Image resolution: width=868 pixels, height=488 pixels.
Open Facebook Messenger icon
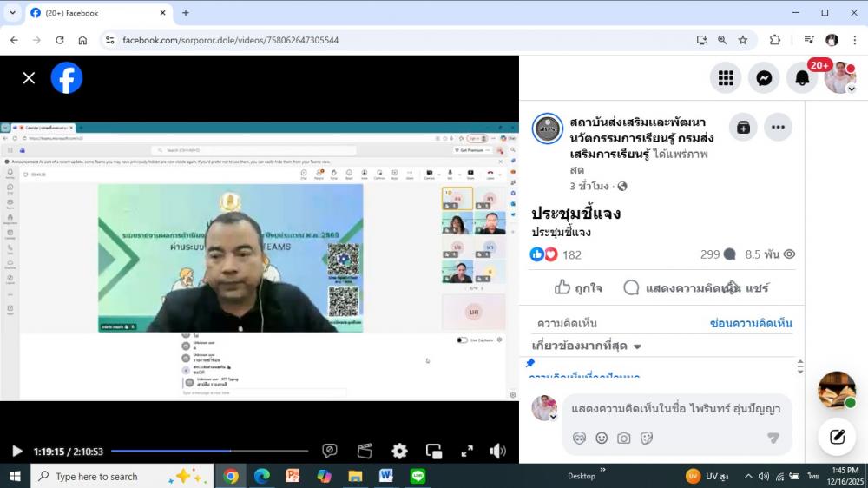point(764,78)
